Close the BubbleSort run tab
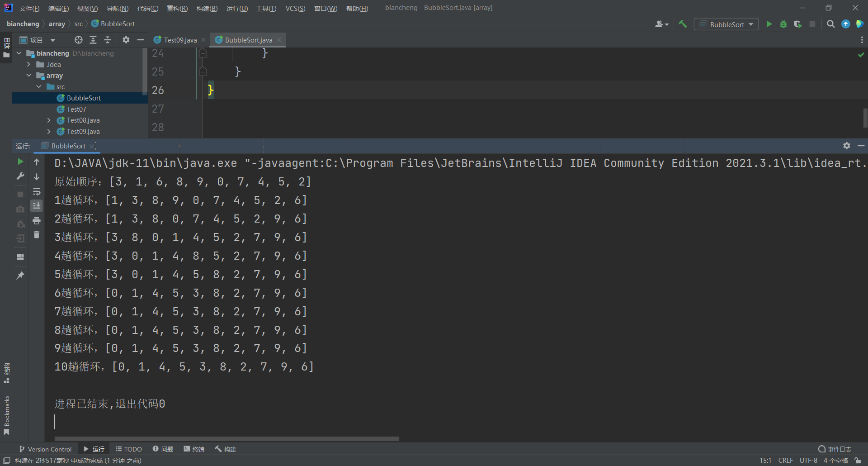 [x=92, y=146]
